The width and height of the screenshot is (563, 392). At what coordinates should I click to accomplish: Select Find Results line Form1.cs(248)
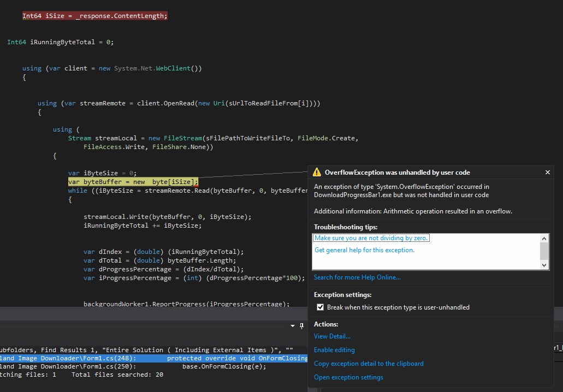pos(153,358)
